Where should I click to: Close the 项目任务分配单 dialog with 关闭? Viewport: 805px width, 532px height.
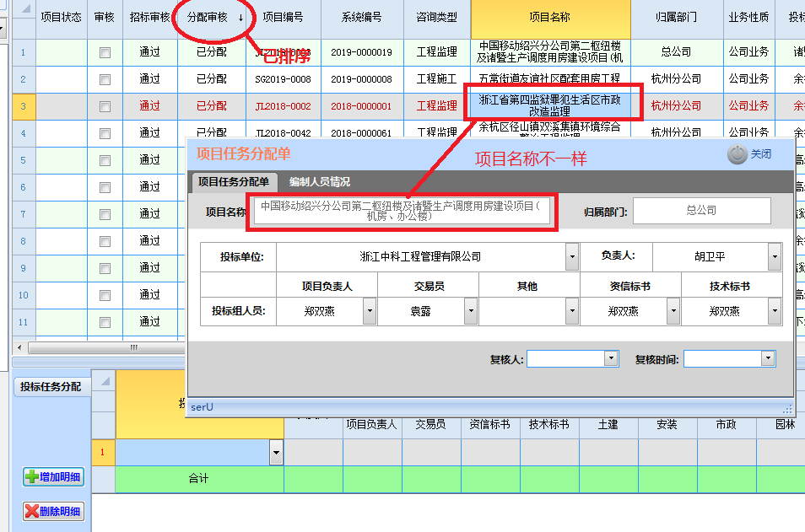pyautogui.click(x=750, y=154)
